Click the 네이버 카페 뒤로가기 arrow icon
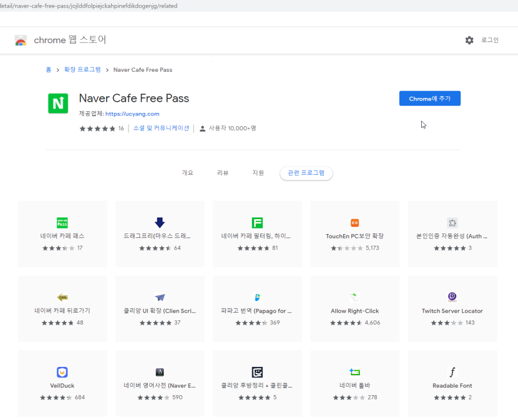 pos(62,297)
